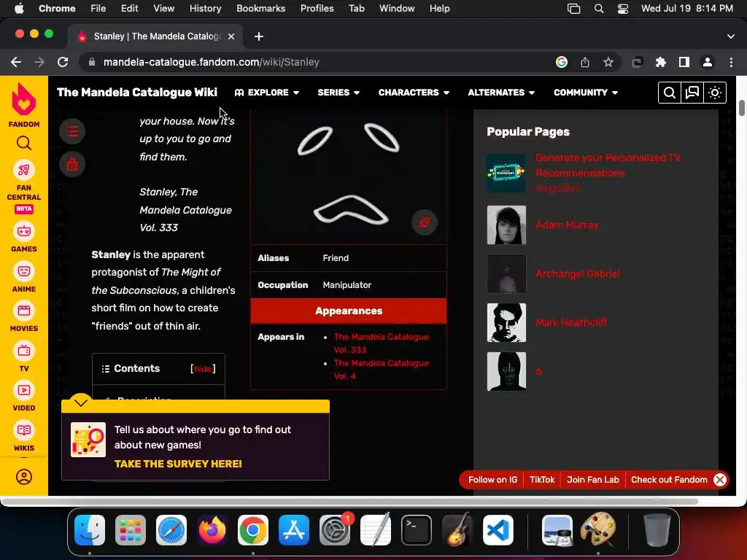Open the View menu
Image resolution: width=747 pixels, height=560 pixels.
point(163,8)
